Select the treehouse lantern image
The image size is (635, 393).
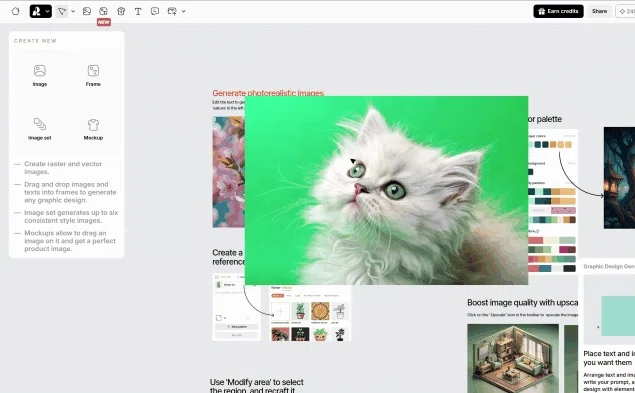(619, 178)
